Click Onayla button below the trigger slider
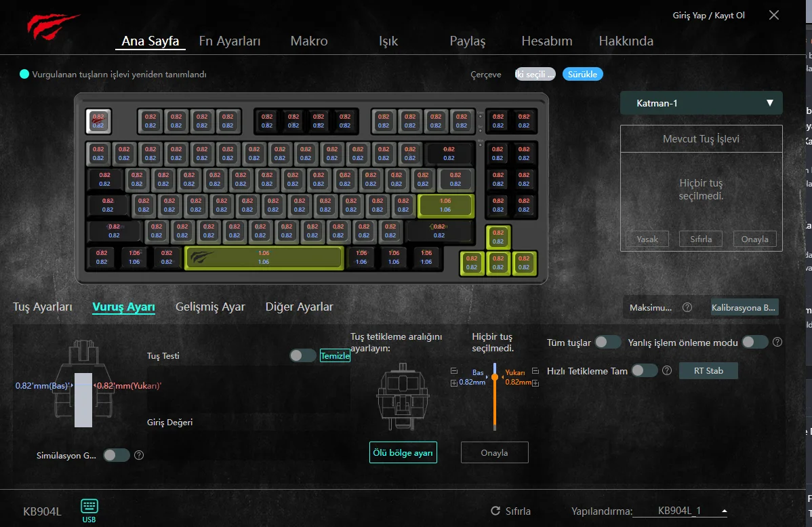The width and height of the screenshot is (812, 527). [x=495, y=452]
